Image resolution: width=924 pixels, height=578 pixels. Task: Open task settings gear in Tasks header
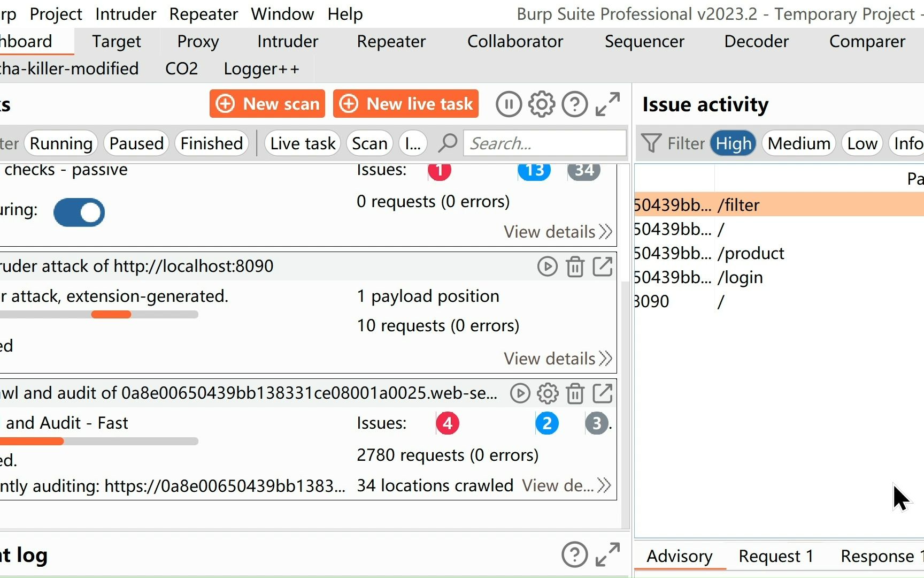pyautogui.click(x=542, y=104)
